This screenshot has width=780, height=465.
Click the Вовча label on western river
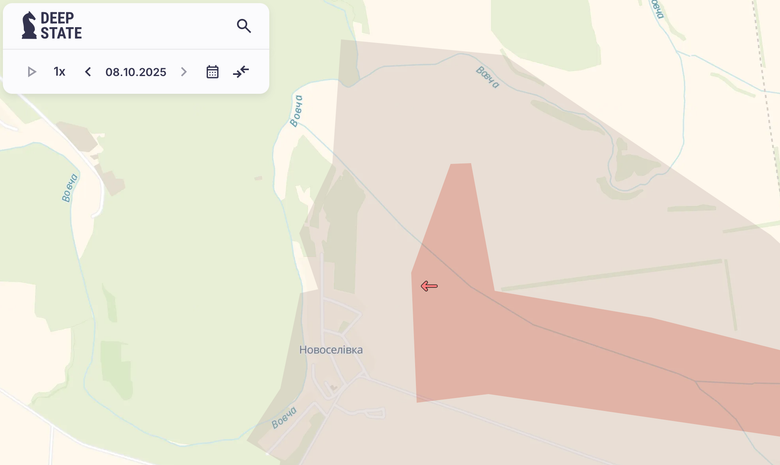[70, 188]
